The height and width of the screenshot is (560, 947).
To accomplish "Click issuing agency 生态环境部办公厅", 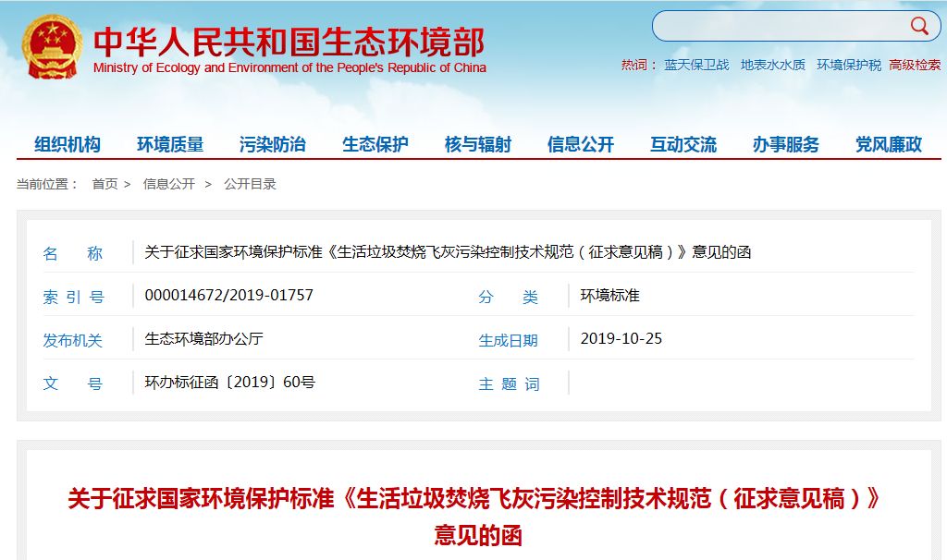I will click(x=204, y=338).
